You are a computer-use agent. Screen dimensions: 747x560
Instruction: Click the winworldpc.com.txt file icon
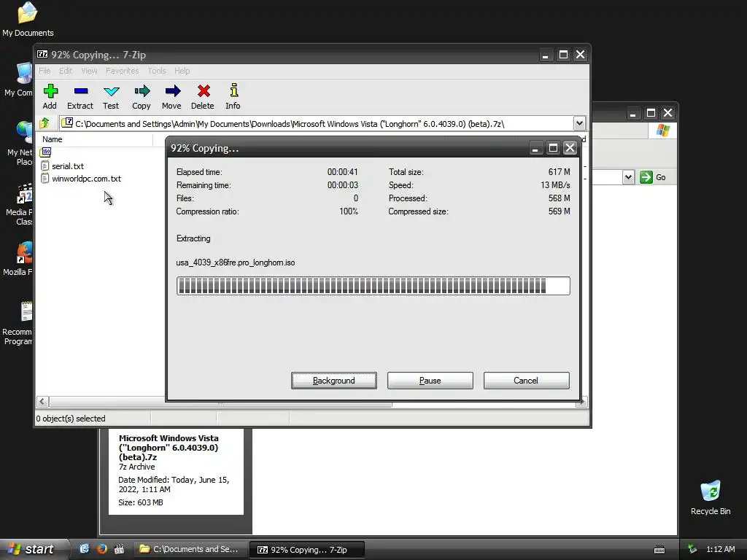click(x=44, y=179)
